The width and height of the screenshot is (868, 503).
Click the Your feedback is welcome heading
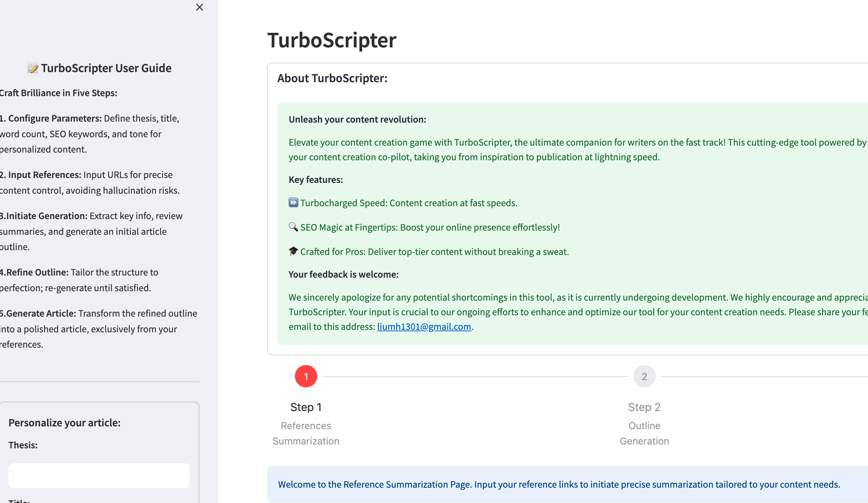coord(343,274)
